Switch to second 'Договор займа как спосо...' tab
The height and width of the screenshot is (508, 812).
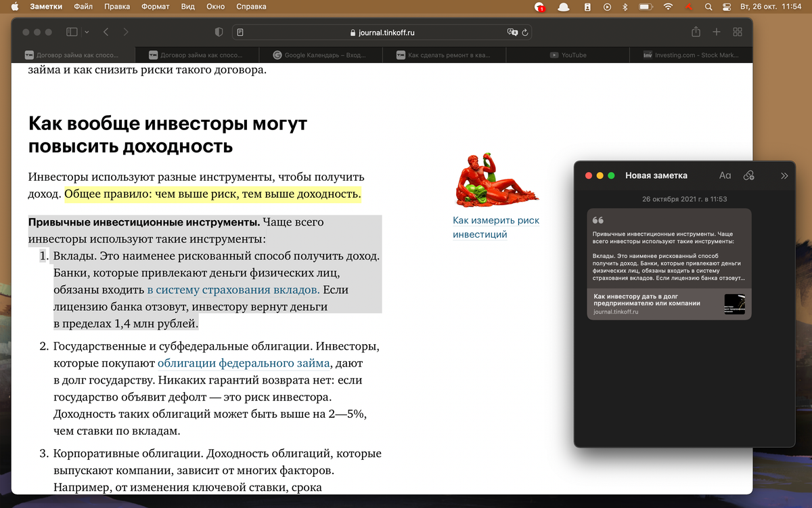[196, 55]
